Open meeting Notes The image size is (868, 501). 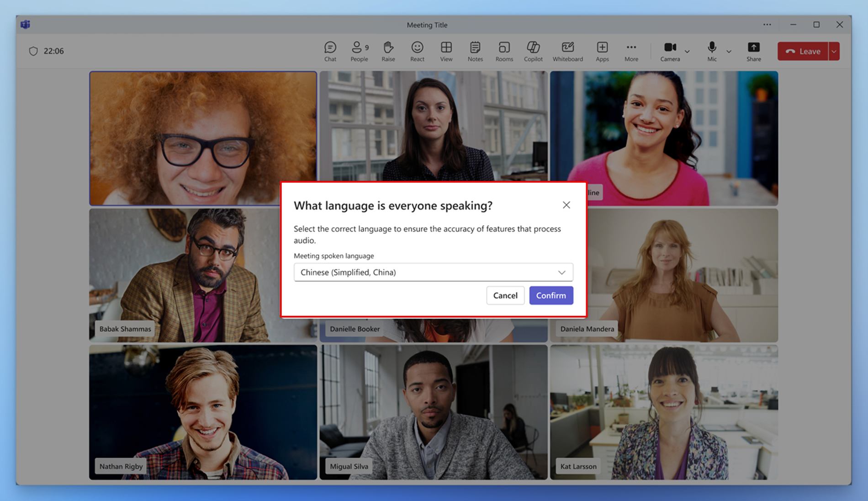[475, 51]
